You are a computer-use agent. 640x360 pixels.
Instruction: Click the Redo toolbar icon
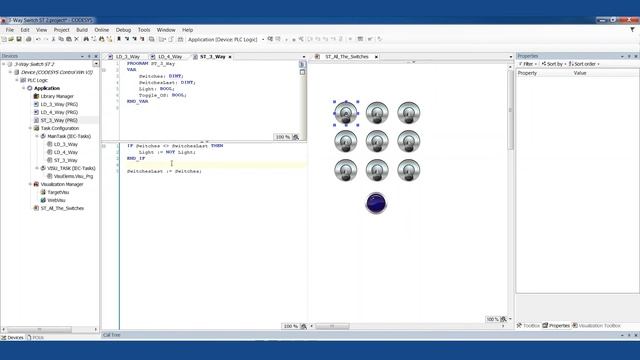[46, 39]
